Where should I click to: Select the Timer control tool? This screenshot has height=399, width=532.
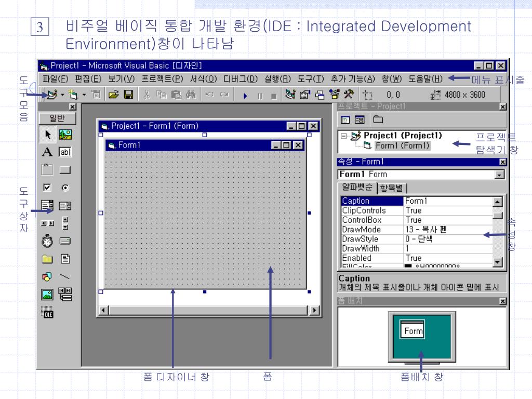coord(47,241)
